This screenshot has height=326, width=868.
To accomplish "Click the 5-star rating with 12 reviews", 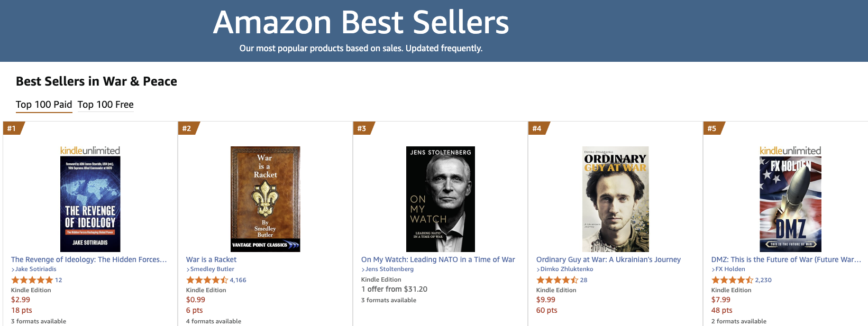I will pyautogui.click(x=32, y=280).
